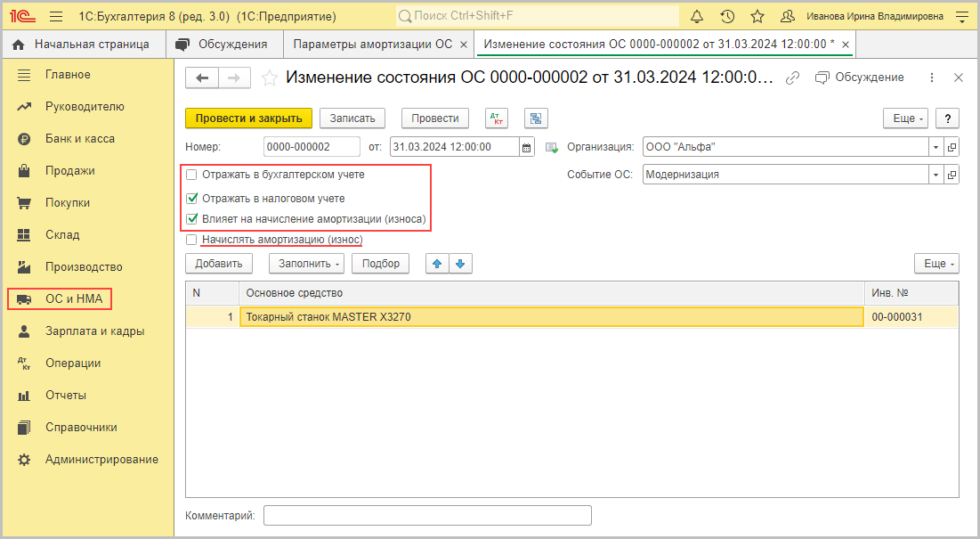Open the 1C main menu hamburger icon
Image resolution: width=980 pixels, height=539 pixels.
point(56,17)
